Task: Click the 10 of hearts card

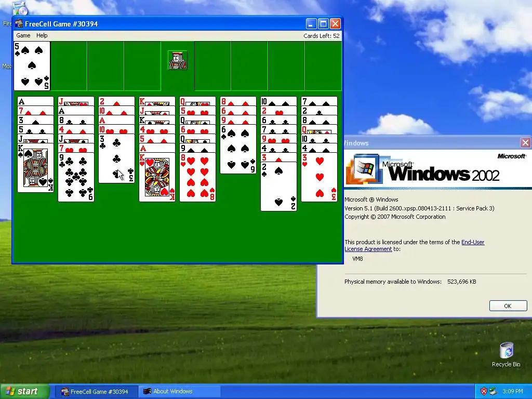Action: pos(116,129)
